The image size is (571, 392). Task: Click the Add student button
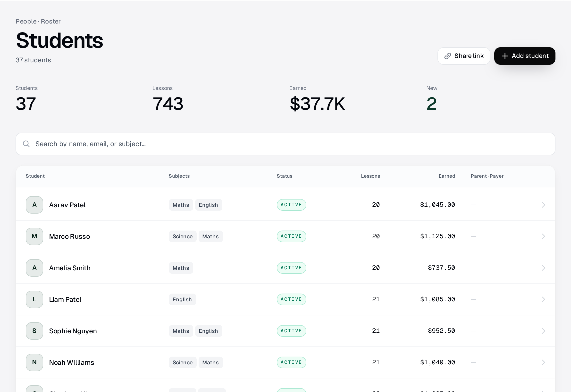[525, 56]
